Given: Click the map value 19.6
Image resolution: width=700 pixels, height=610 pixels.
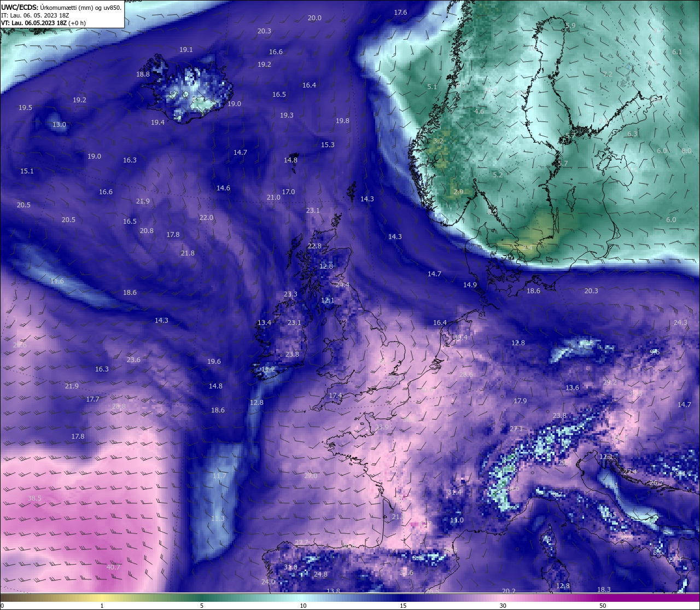Looking at the screenshot, I should 214,362.
